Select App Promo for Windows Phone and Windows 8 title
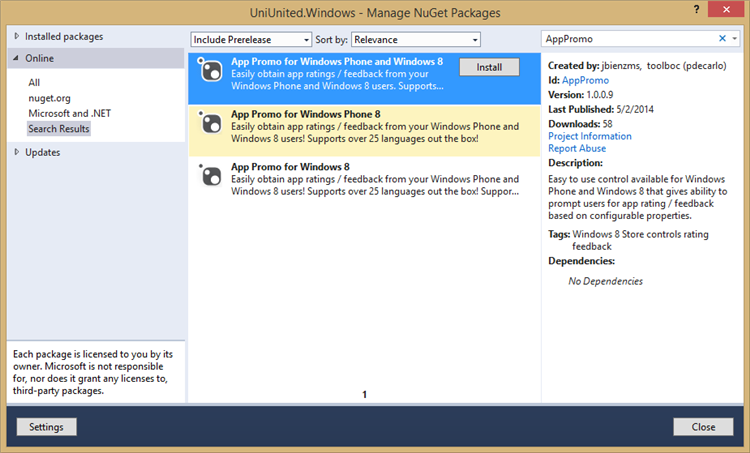This screenshot has height=453, width=750. (x=337, y=61)
